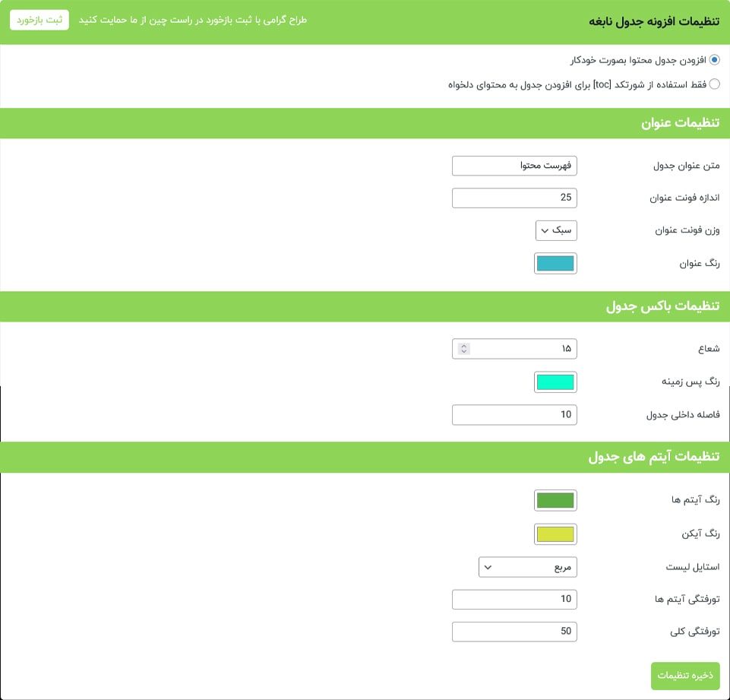Click the ذخیره تنظیمات save button
The width and height of the screenshot is (730, 700).
(x=685, y=676)
